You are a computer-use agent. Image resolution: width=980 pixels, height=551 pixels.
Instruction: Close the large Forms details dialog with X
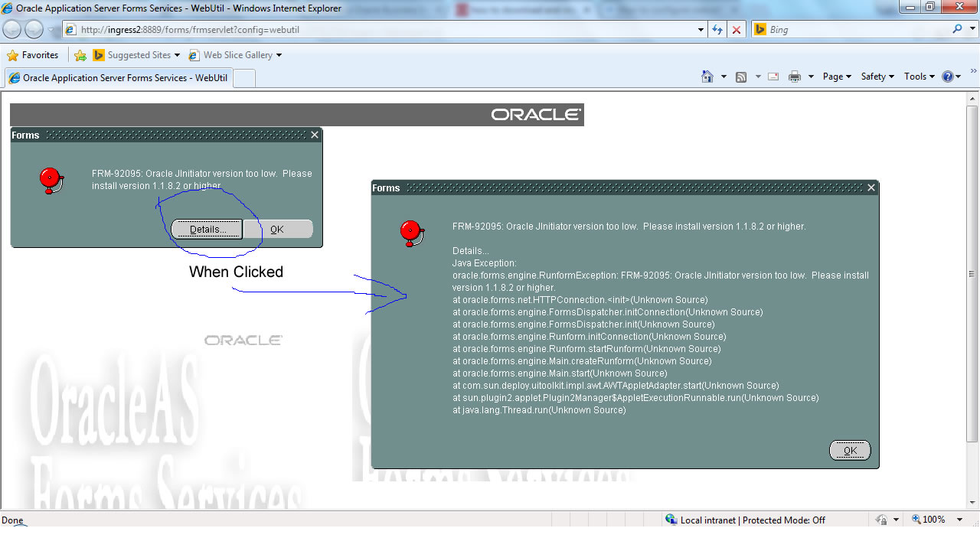click(x=871, y=187)
